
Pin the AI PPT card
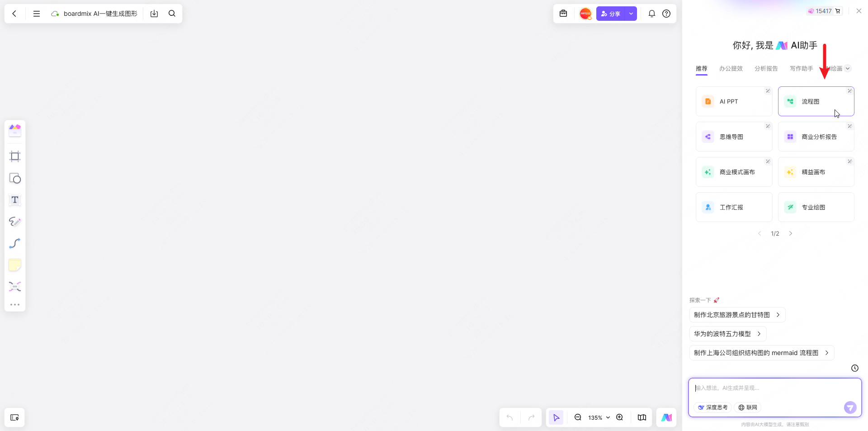click(x=768, y=91)
